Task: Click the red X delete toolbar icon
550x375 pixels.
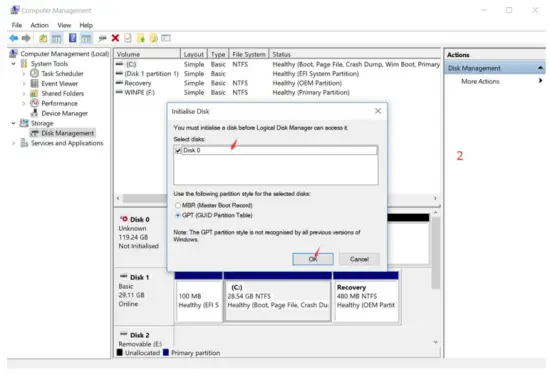Action: (x=115, y=38)
